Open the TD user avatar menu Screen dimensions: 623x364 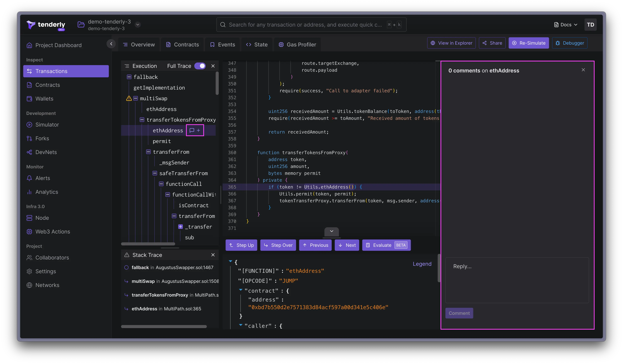pyautogui.click(x=590, y=24)
